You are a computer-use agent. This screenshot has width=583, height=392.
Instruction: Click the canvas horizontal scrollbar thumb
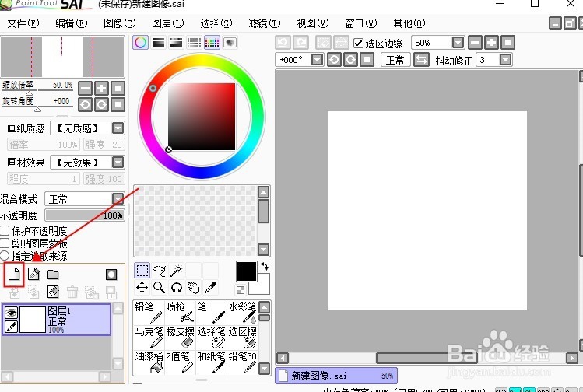click(x=427, y=358)
